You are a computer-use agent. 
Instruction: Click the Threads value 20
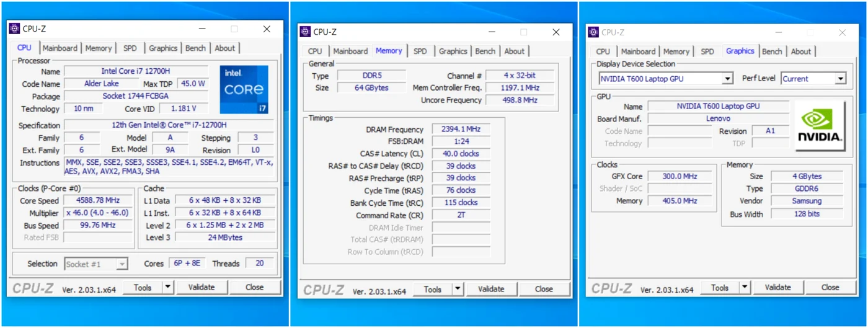point(260,264)
